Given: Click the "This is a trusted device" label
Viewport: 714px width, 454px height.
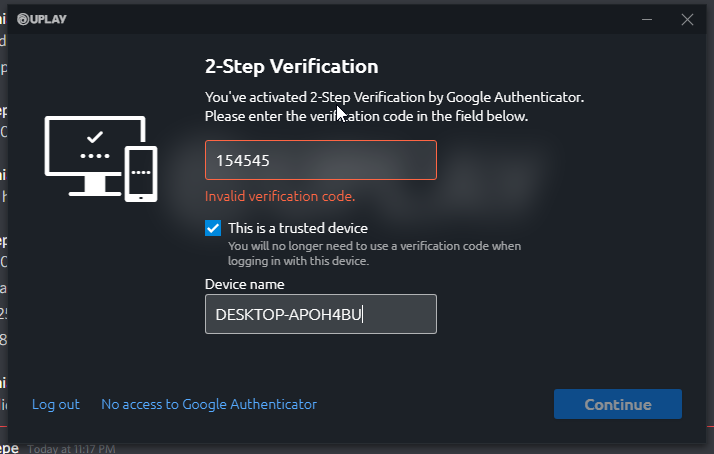Looking at the screenshot, I should (298, 228).
